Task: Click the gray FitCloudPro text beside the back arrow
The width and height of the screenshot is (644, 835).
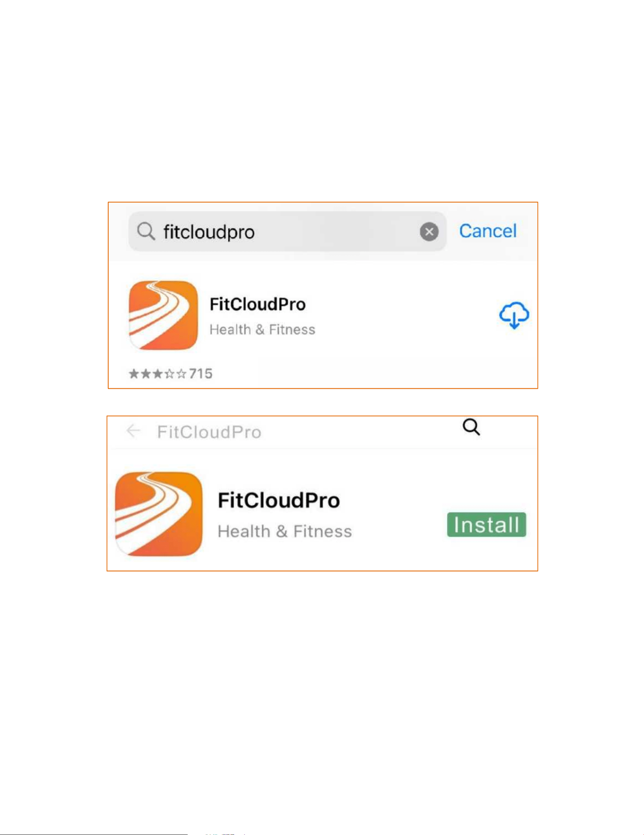Action: click(x=209, y=432)
